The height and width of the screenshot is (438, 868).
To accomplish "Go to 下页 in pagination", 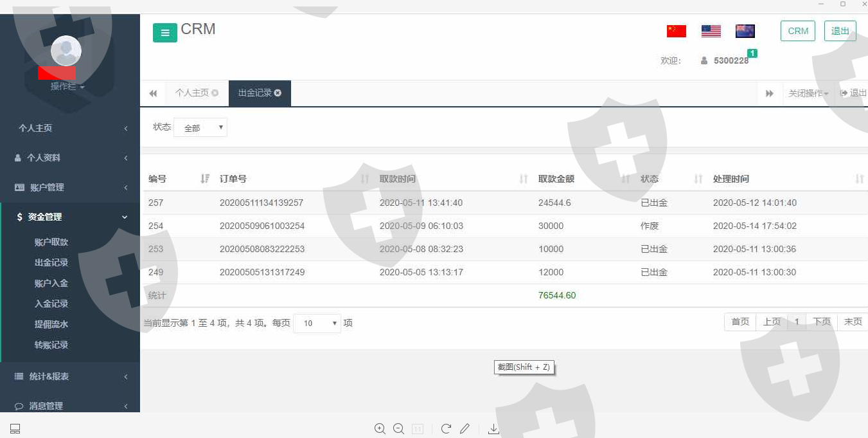I will 822,322.
